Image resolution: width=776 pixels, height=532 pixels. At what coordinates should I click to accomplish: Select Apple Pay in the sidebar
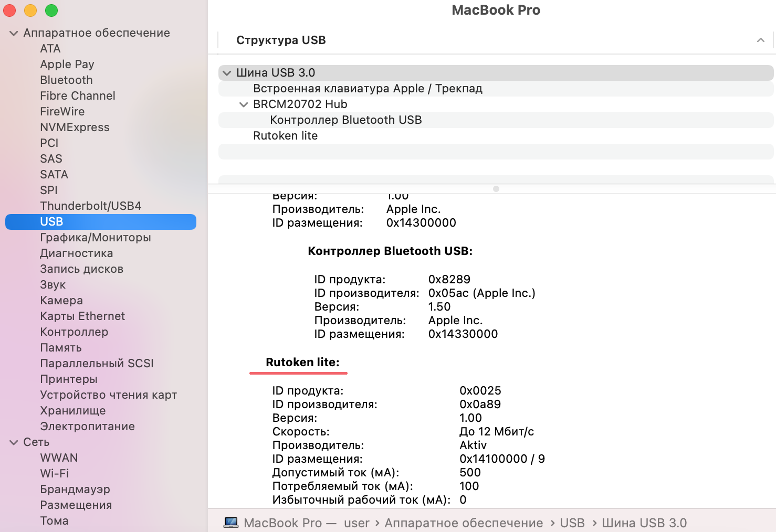67,65
